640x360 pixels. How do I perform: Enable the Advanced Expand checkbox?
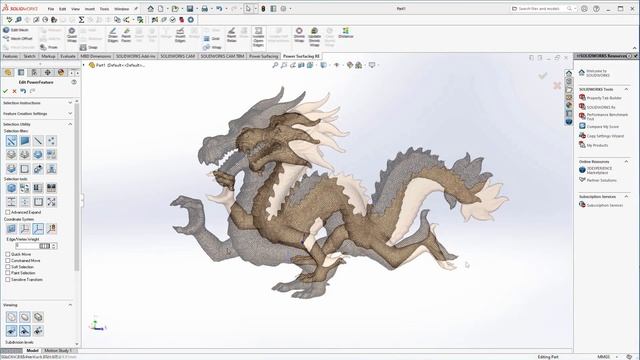8,212
